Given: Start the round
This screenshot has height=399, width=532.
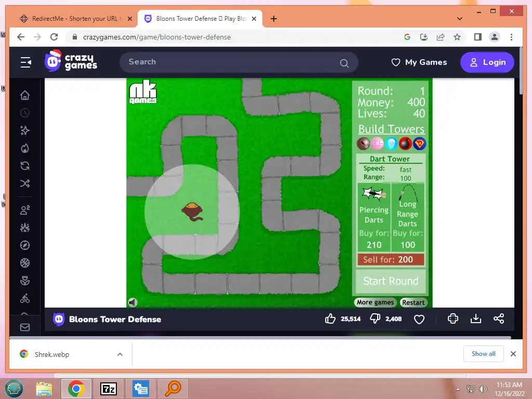Looking at the screenshot, I should click(391, 281).
